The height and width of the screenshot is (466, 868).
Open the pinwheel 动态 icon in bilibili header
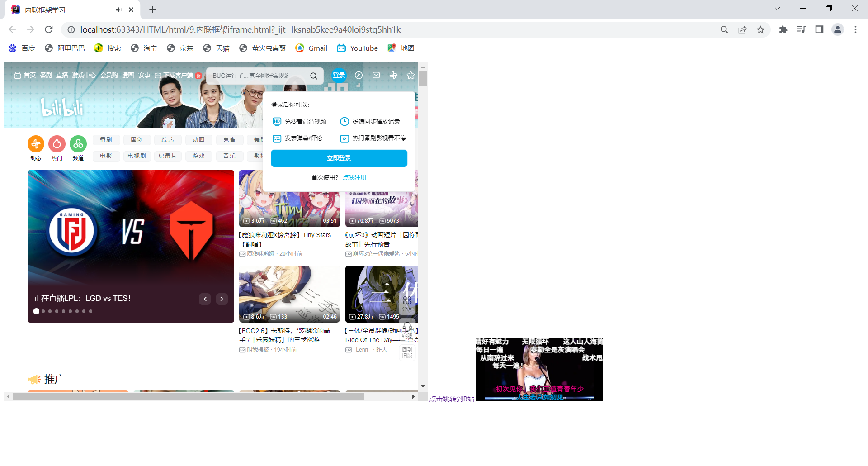[x=393, y=76]
